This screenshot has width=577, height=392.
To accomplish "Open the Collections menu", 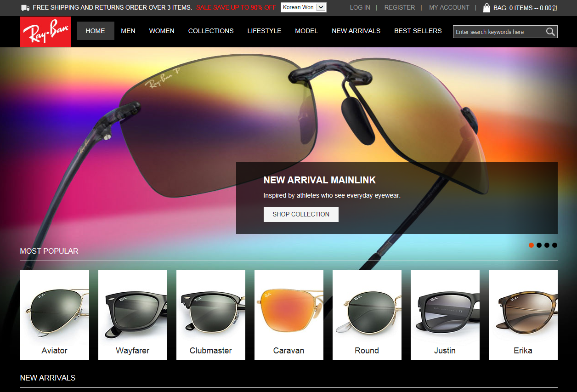I will pyautogui.click(x=211, y=31).
